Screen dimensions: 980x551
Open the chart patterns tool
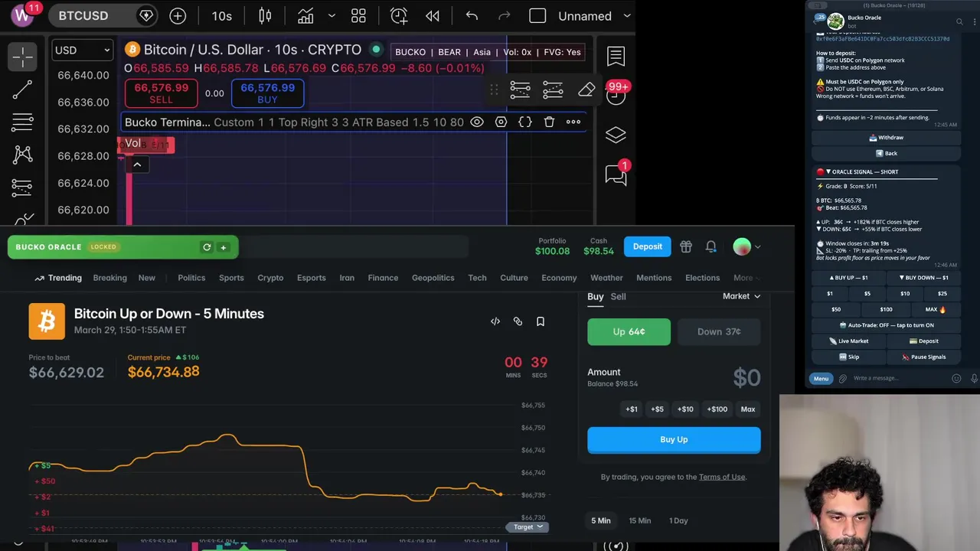[x=22, y=155]
